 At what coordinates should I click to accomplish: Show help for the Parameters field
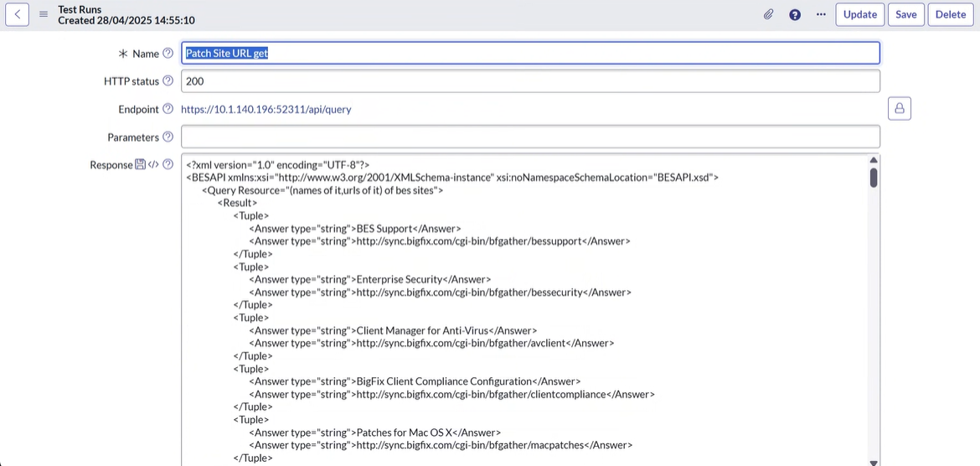[x=168, y=137]
